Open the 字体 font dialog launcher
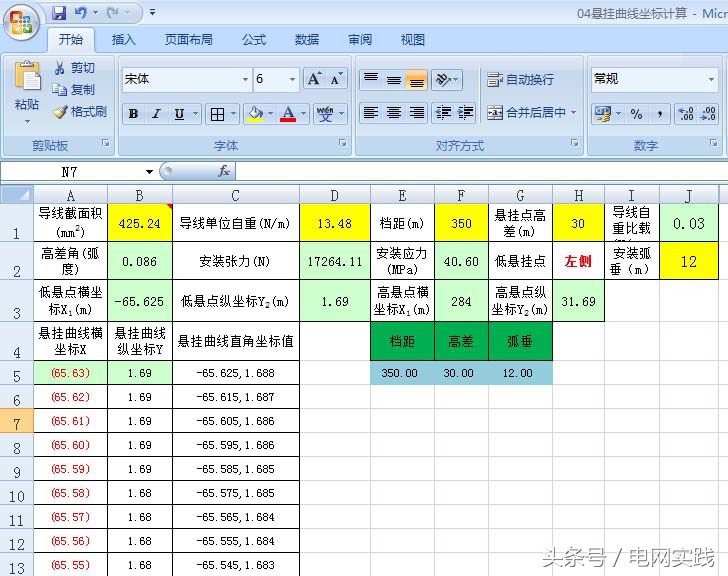This screenshot has height=576, width=728. click(x=343, y=143)
